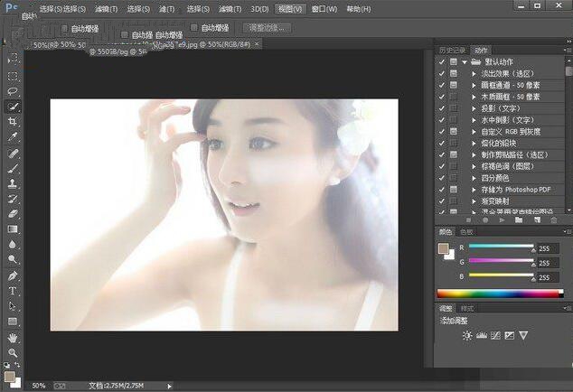Image resolution: width=573 pixels, height=392 pixels.
Task: Open the 视图(V) menu
Action: 290,9
